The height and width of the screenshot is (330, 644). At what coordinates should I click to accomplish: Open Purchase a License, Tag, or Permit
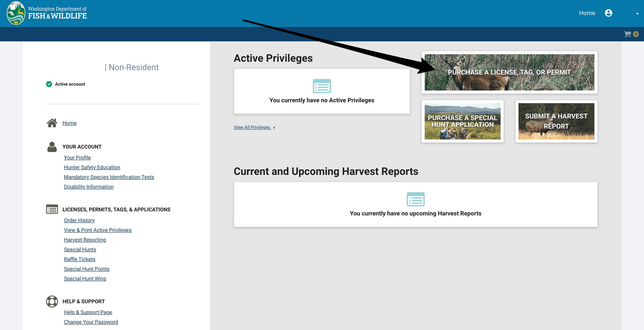click(509, 72)
